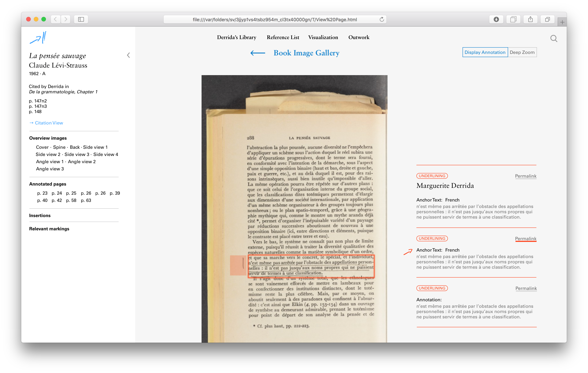Click the Safari share icon
The image size is (588, 373).
(530, 19)
